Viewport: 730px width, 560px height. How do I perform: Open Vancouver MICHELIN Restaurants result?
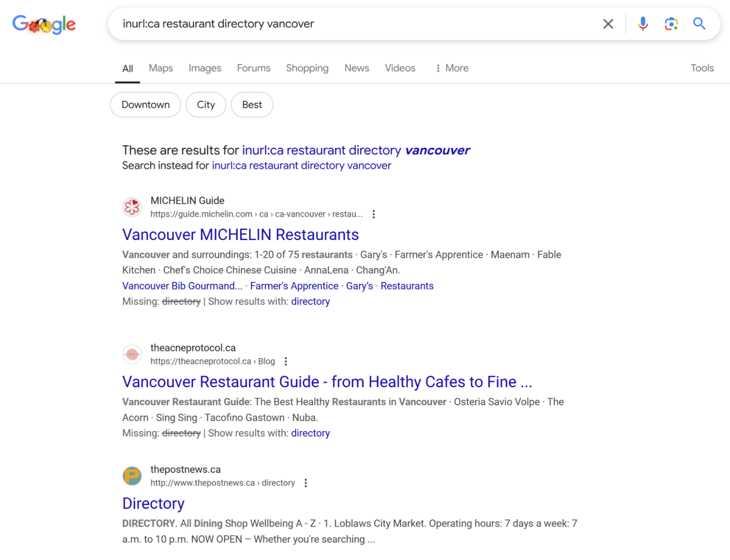click(x=240, y=235)
